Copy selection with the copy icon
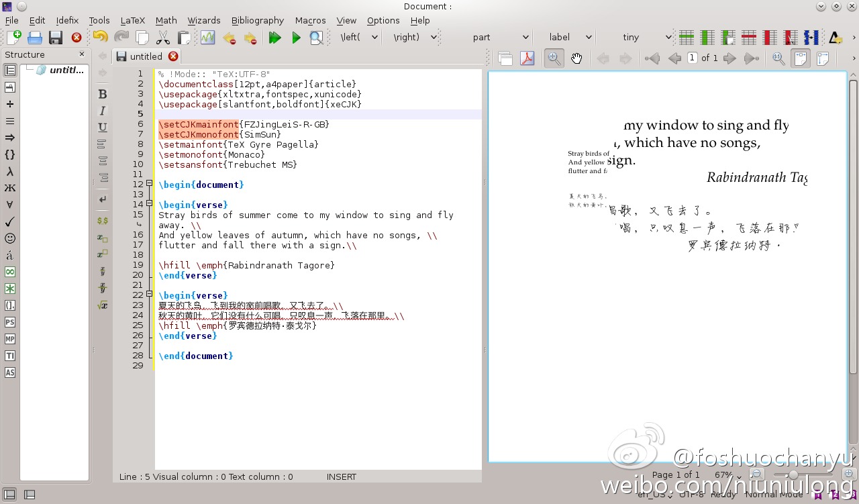Screen dimensions: 859x504 [142, 38]
